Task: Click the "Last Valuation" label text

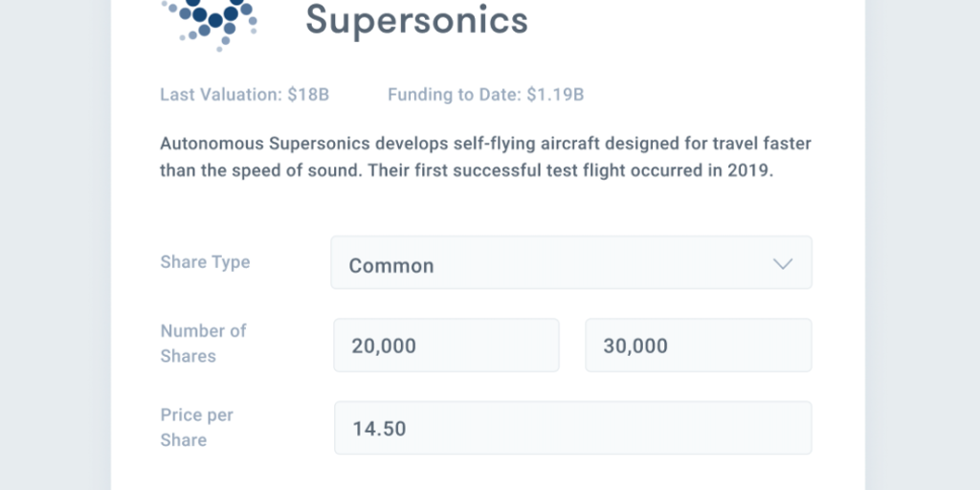Action: (x=221, y=95)
